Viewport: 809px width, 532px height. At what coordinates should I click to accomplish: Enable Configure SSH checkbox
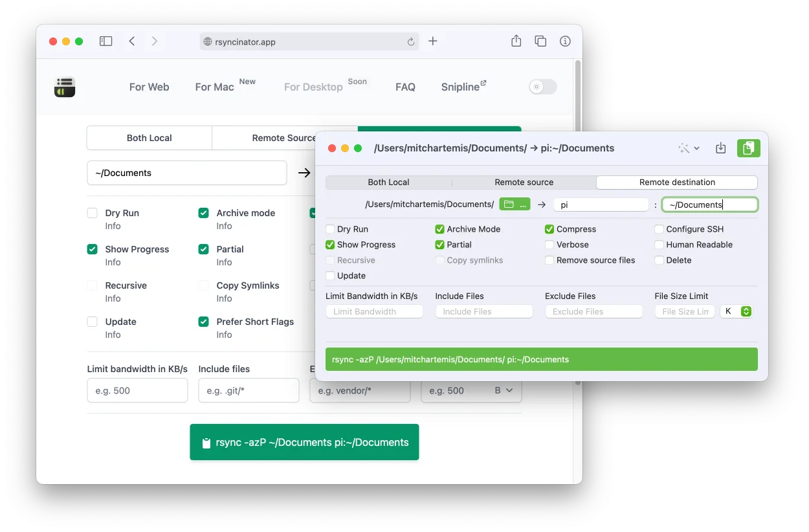[659, 229]
